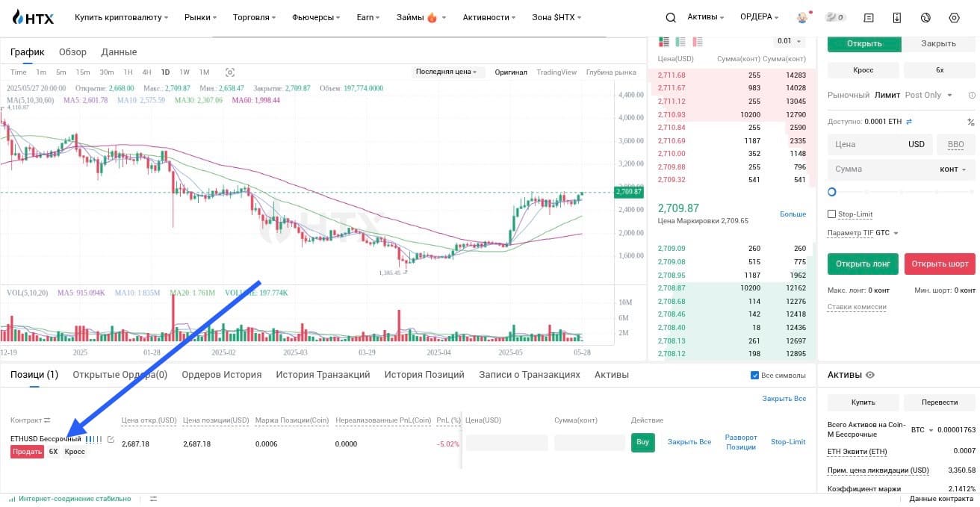Select TradingView chart mode
The image size is (980, 507).
point(556,72)
